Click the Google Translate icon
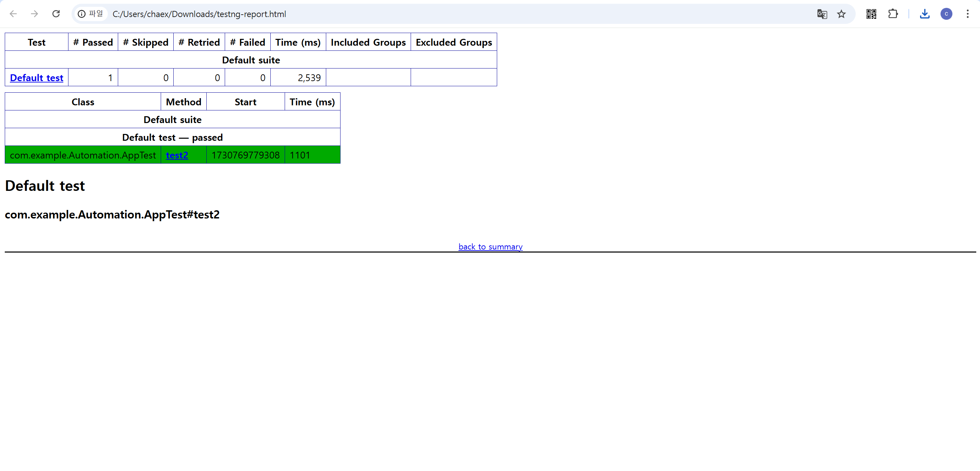The image size is (980, 471). tap(822, 14)
